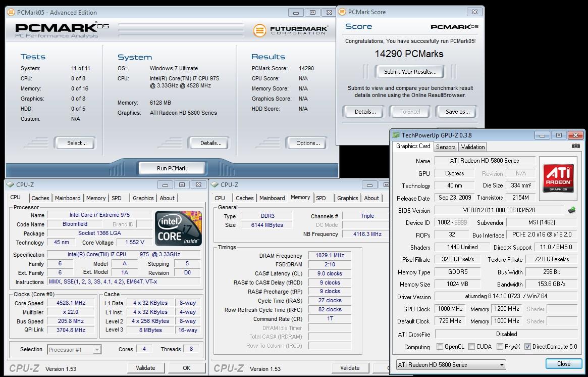
Task: Open the Validation tab in GPU-Z
Action: click(x=472, y=147)
